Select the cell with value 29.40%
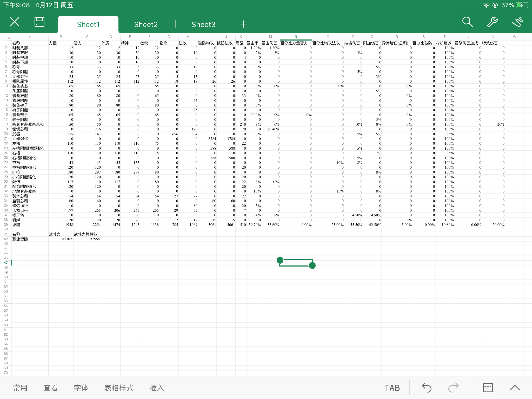 point(270,129)
